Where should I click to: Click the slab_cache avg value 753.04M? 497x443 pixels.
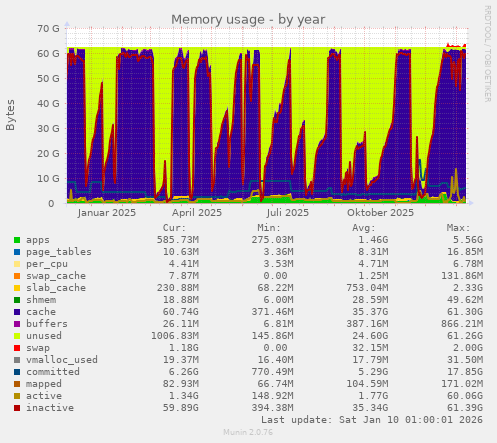(x=367, y=288)
